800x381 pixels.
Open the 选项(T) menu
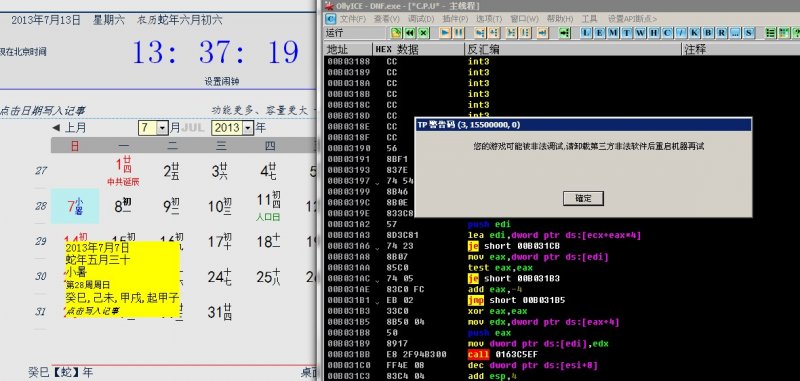point(489,19)
